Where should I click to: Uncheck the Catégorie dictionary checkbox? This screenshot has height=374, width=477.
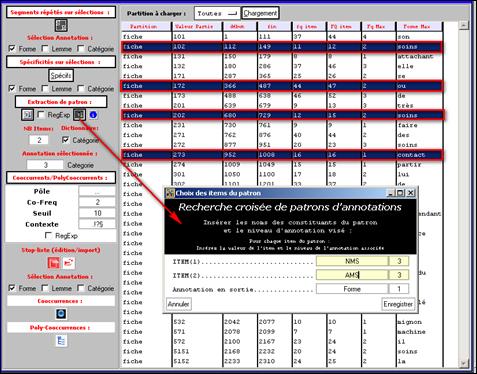pyautogui.click(x=66, y=140)
